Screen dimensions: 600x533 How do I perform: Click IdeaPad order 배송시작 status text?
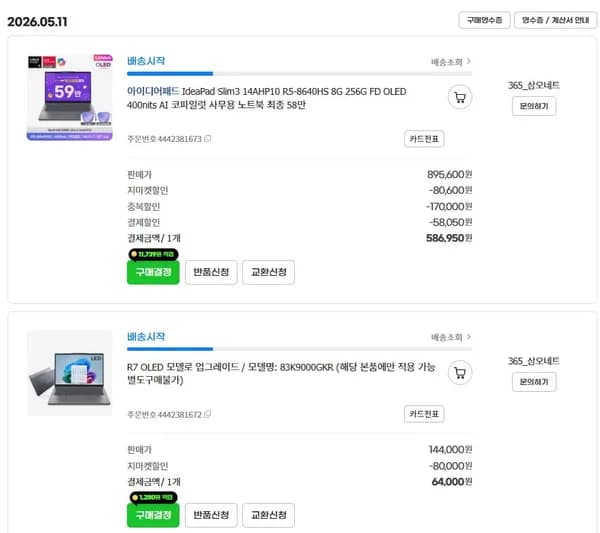(146, 61)
